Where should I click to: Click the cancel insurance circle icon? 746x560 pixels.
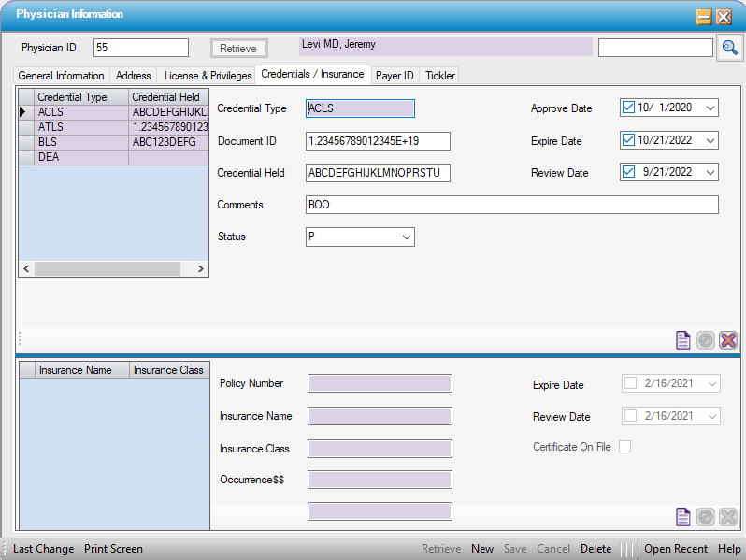click(x=706, y=517)
